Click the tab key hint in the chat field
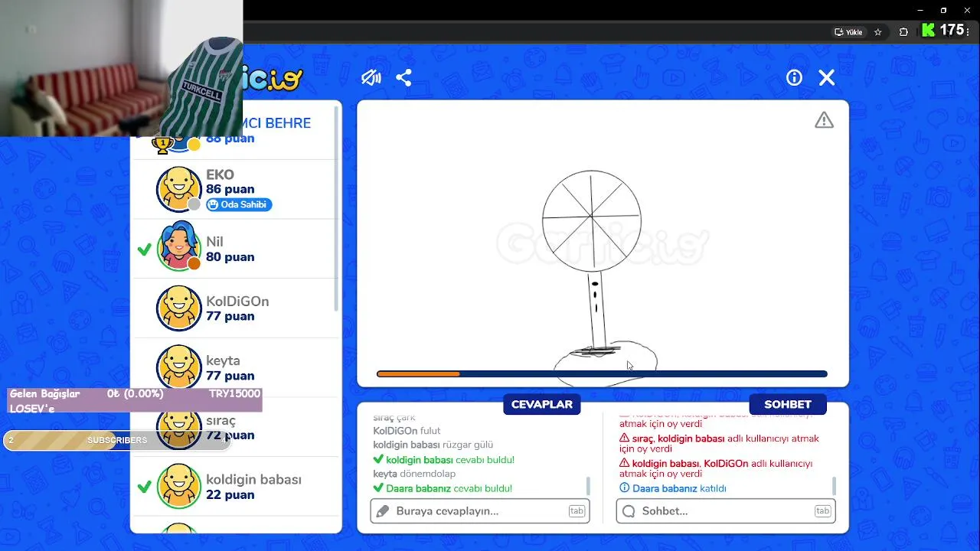This screenshot has height=551, width=980. [823, 511]
